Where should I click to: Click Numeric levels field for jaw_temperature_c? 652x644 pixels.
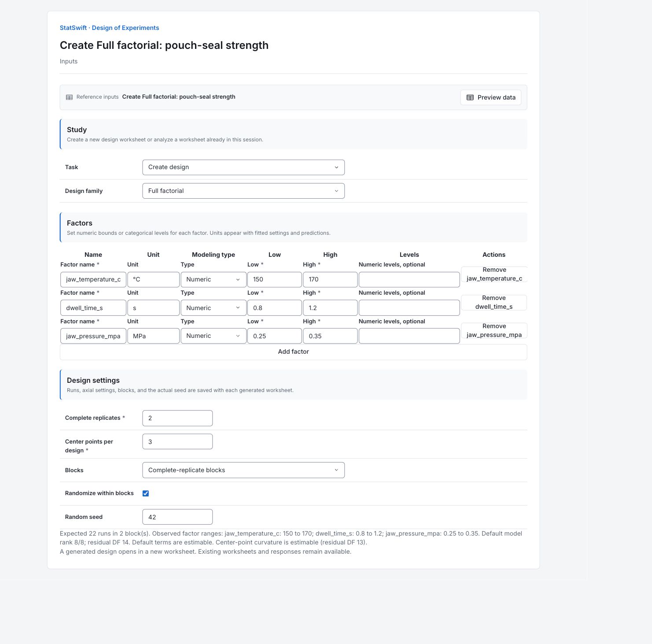(x=409, y=279)
